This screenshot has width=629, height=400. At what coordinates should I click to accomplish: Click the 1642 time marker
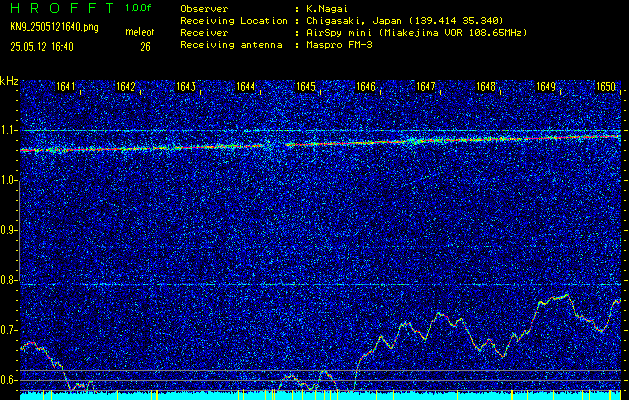coord(126,87)
